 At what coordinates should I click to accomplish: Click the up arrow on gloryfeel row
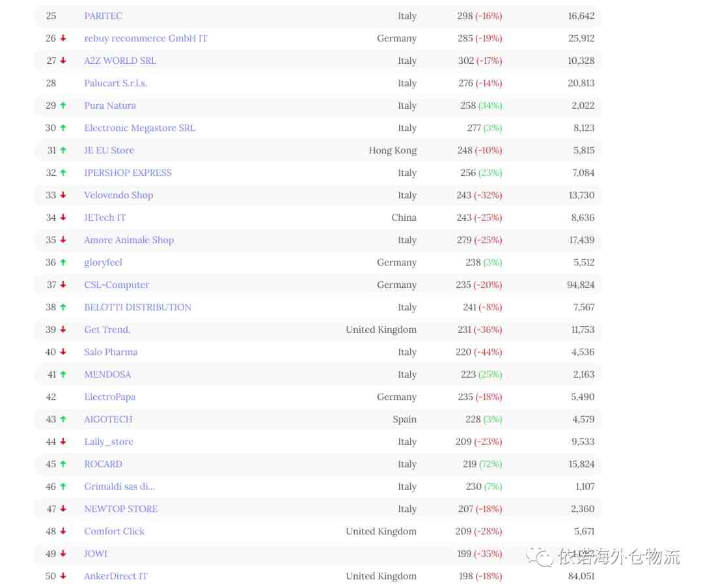point(63,263)
